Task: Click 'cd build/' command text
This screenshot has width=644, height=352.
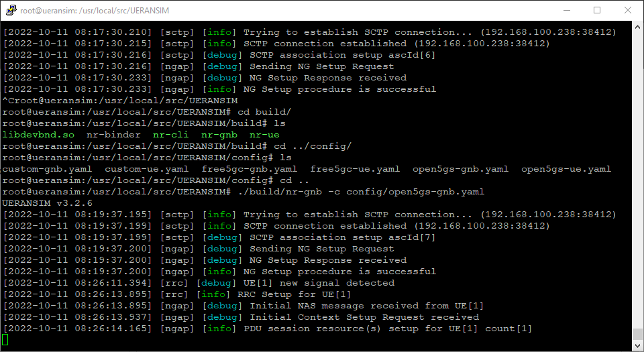Action: tap(264, 112)
